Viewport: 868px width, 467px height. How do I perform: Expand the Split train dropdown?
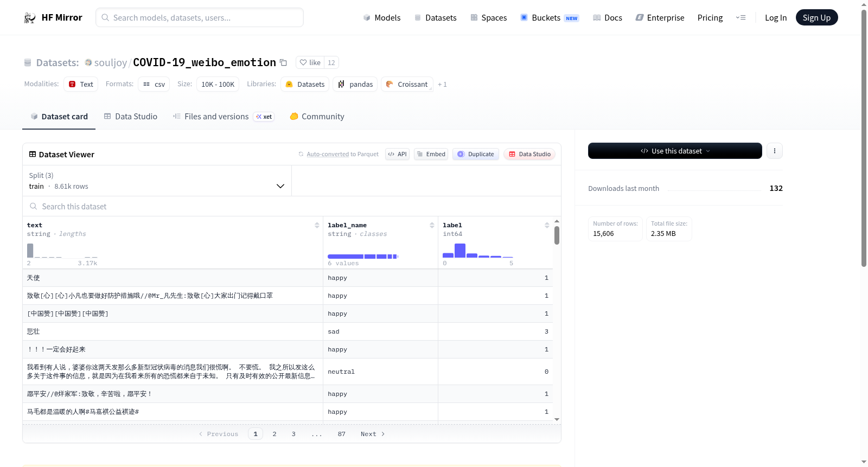pyautogui.click(x=157, y=181)
